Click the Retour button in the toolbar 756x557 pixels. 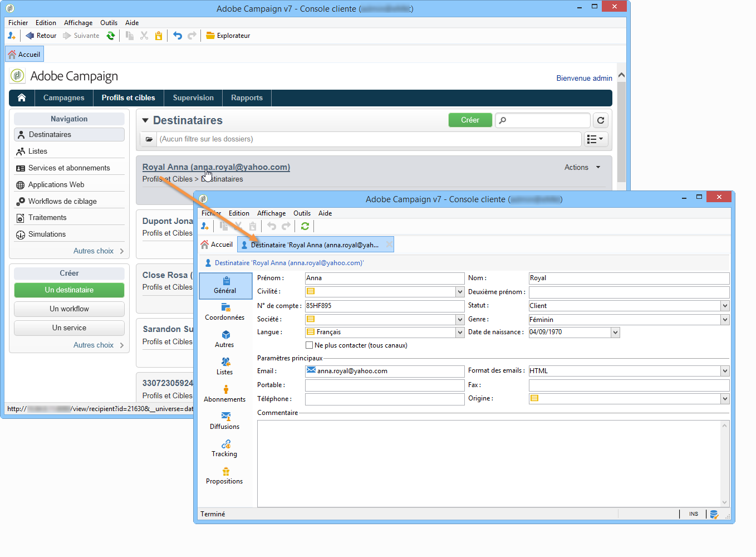tap(41, 36)
